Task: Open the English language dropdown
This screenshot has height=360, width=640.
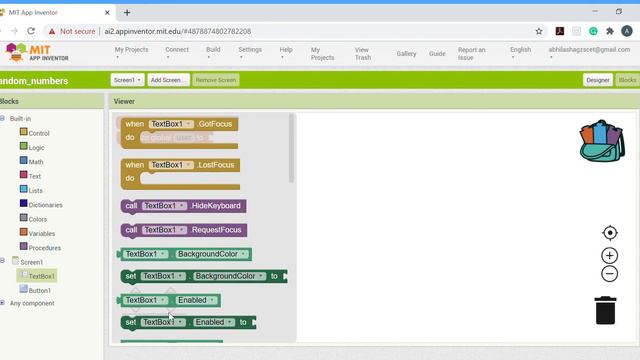Action: pyautogui.click(x=520, y=53)
